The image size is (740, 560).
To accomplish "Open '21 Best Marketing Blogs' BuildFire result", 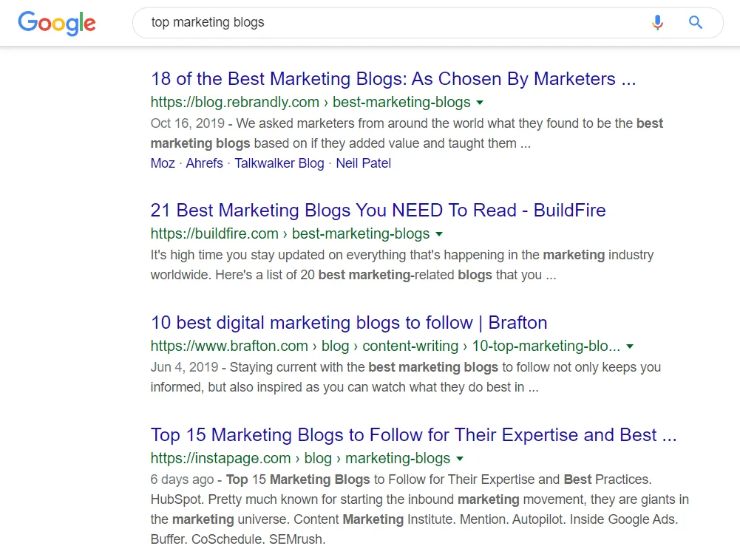I will tap(378, 211).
